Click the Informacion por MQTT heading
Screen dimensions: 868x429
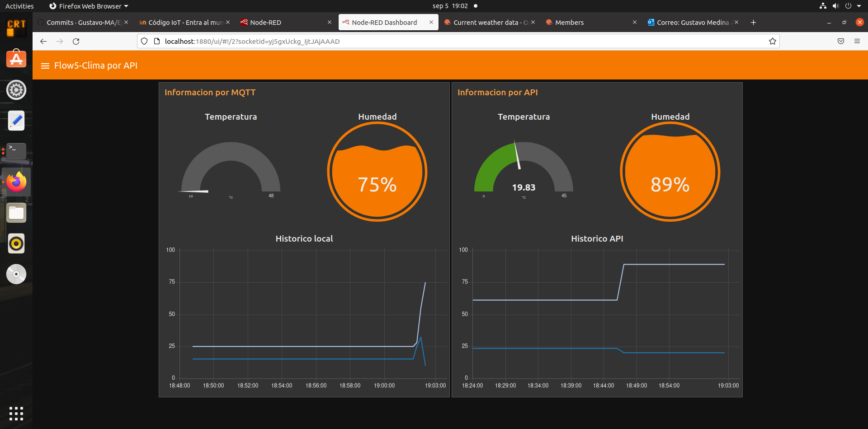pos(210,93)
